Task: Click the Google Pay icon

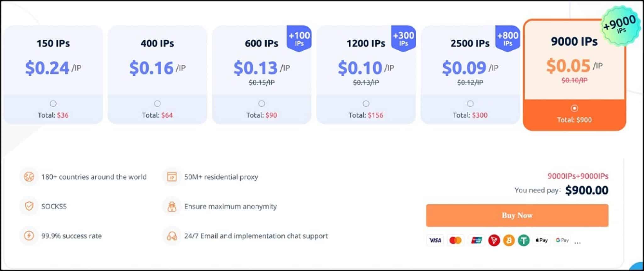Action: 562,240
